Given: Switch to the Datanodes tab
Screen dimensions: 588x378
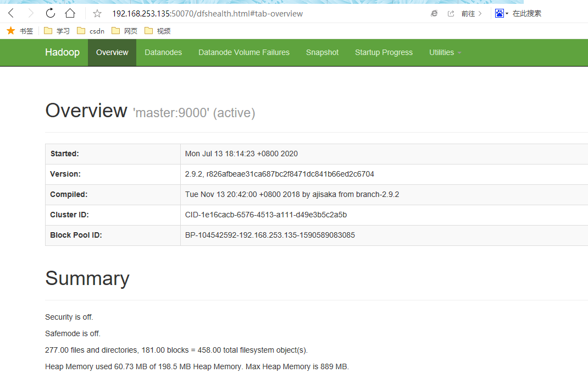Looking at the screenshot, I should (x=163, y=53).
